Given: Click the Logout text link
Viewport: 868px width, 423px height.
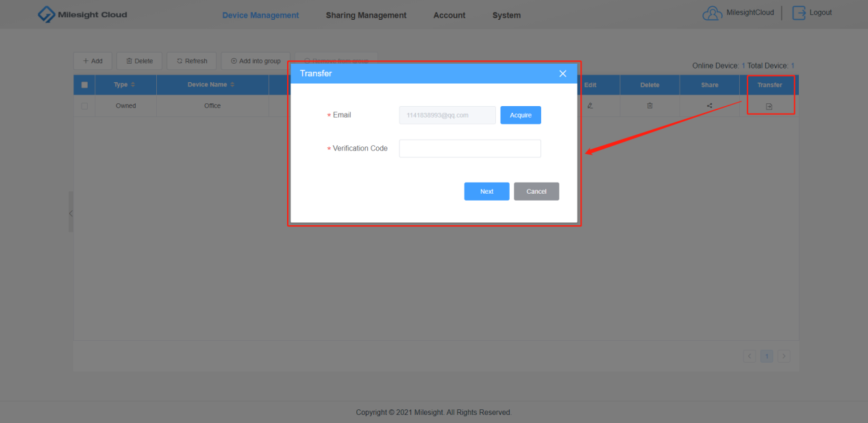Looking at the screenshot, I should click(x=821, y=12).
